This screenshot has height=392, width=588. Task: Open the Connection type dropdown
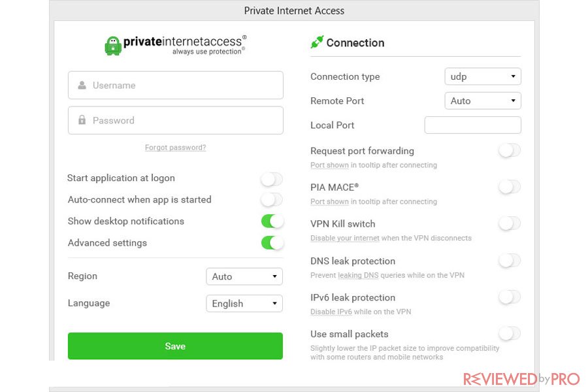coord(483,76)
